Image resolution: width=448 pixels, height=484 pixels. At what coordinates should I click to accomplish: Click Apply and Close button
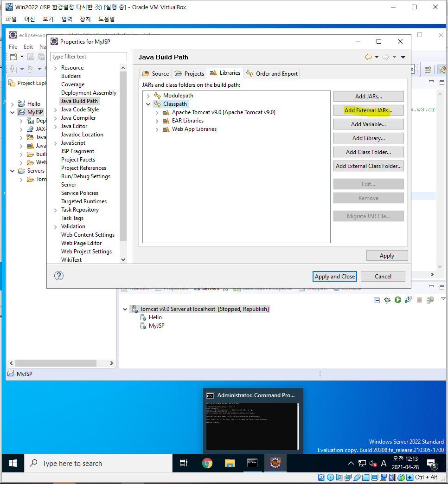coord(335,276)
